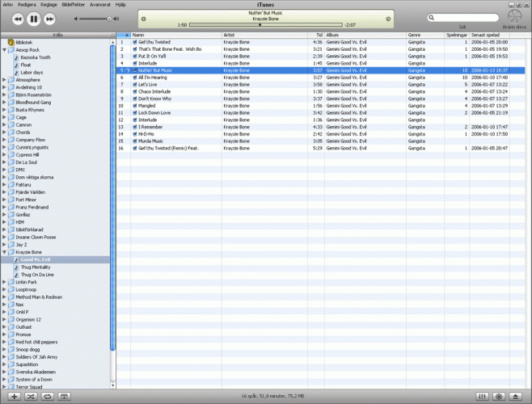
Task: Skip to next track with forward button
Action: point(49,19)
